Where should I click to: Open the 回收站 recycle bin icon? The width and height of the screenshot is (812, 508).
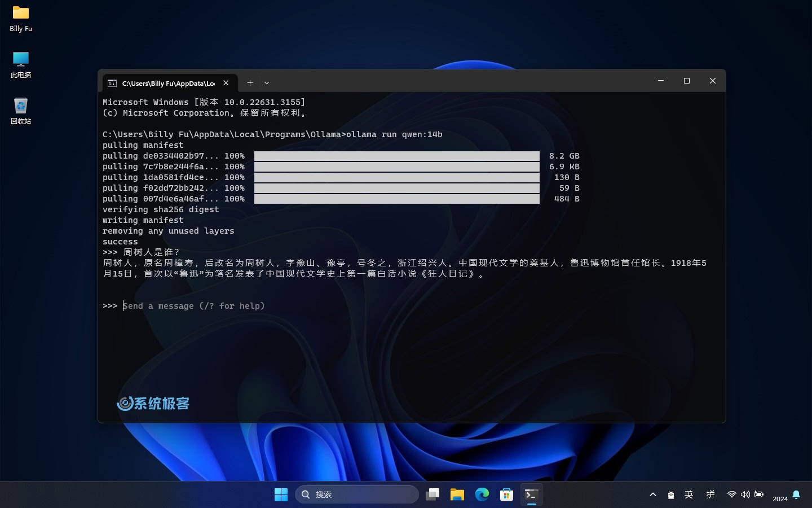coord(21,111)
